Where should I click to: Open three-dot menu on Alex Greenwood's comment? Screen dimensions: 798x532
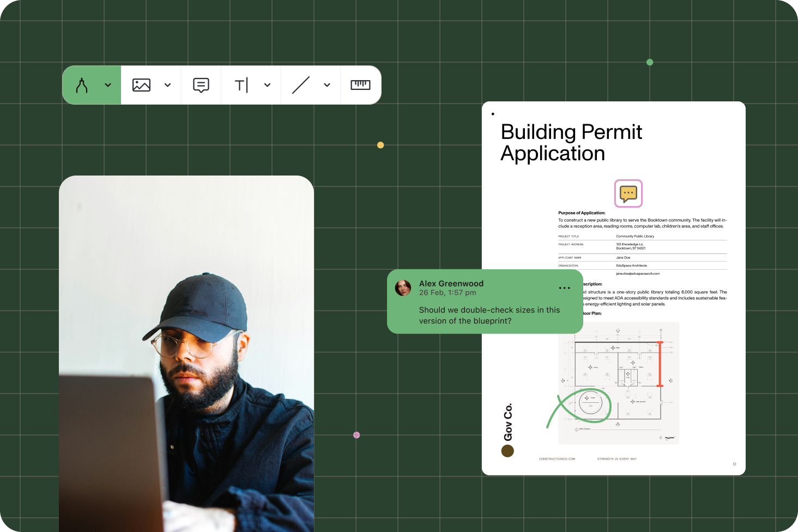[564, 288]
